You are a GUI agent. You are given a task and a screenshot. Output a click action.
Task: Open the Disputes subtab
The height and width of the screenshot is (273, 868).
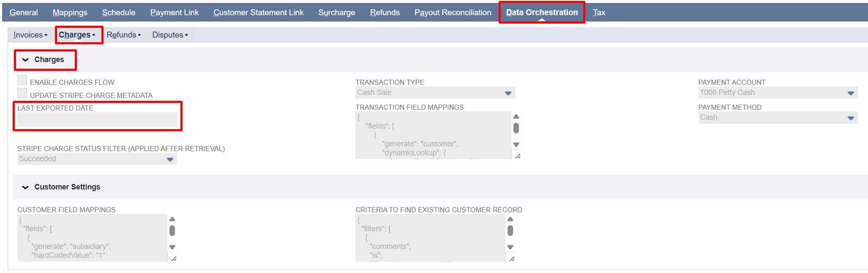coord(170,35)
